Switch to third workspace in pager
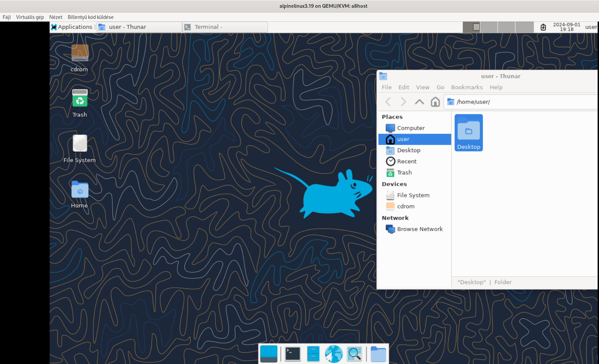This screenshot has width=599, height=364. point(506,27)
